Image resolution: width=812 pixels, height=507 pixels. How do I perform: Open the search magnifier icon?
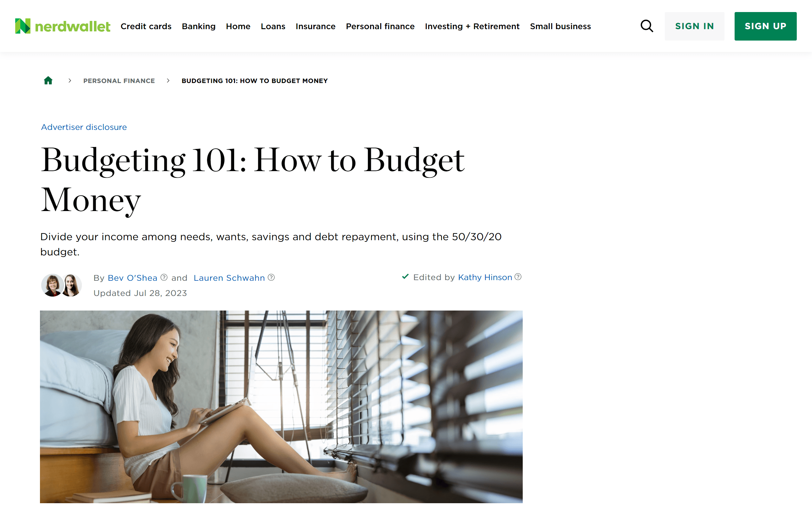[646, 26]
